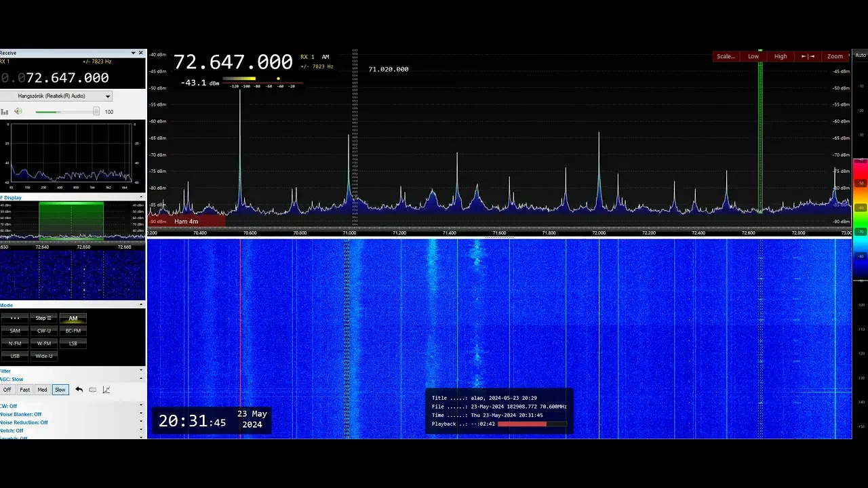Collapse the IF Display section
The image size is (868, 488).
141,198
